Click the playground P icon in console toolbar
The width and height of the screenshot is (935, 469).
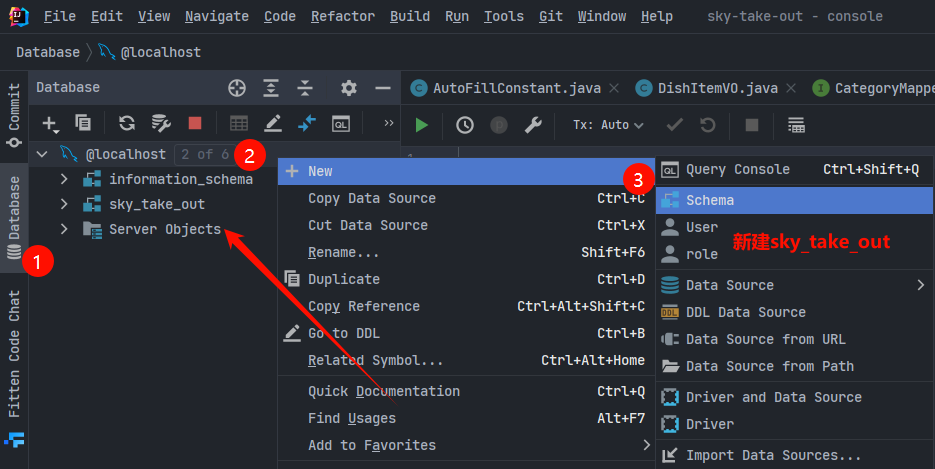499,125
